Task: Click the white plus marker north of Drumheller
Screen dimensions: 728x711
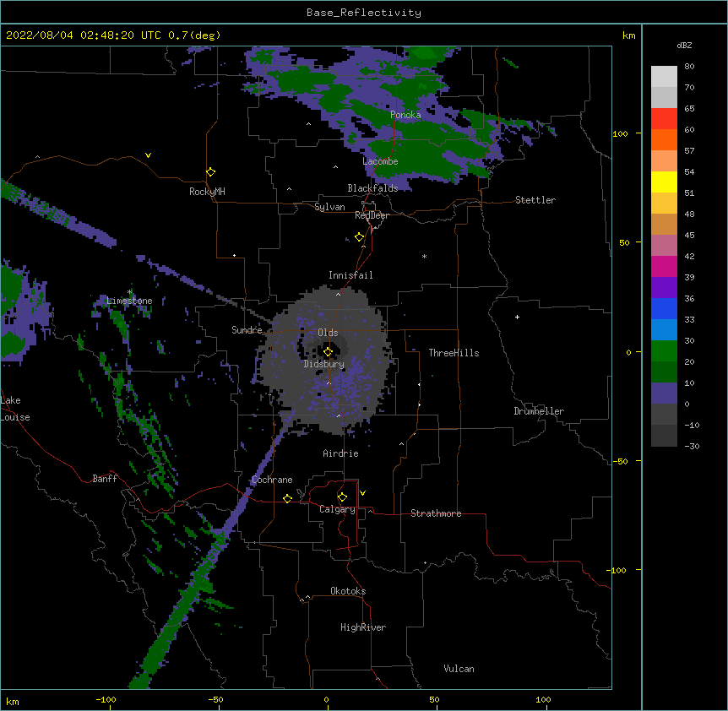Action: (517, 317)
